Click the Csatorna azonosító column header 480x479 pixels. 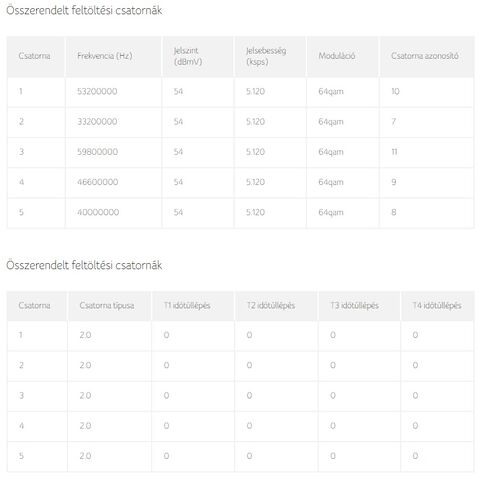click(x=425, y=56)
